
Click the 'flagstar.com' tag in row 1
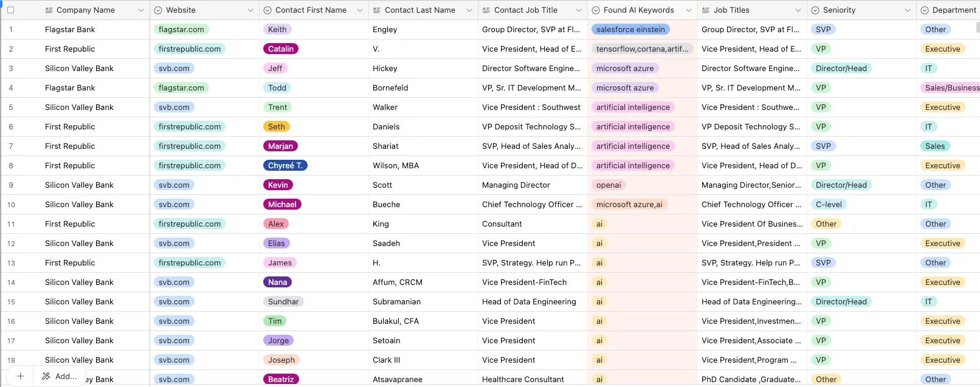[x=181, y=29]
